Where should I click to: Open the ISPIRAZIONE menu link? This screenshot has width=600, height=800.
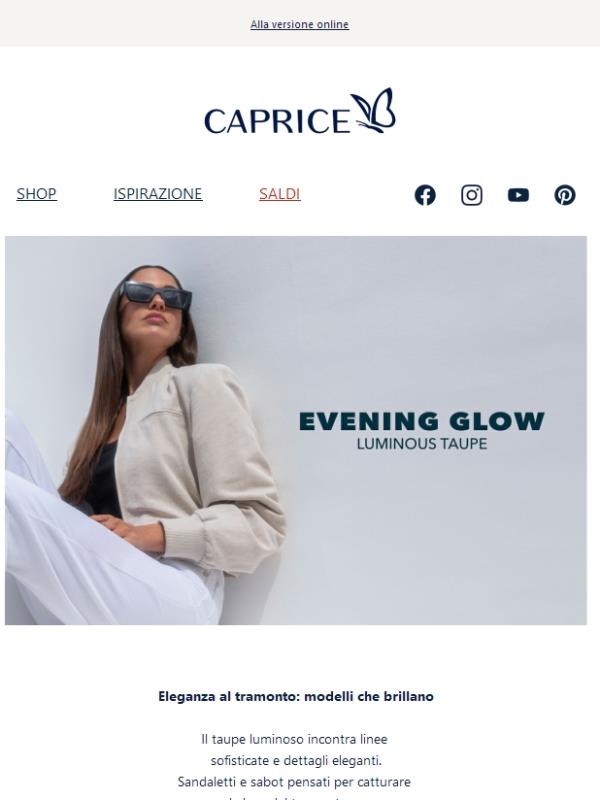pyautogui.click(x=158, y=194)
